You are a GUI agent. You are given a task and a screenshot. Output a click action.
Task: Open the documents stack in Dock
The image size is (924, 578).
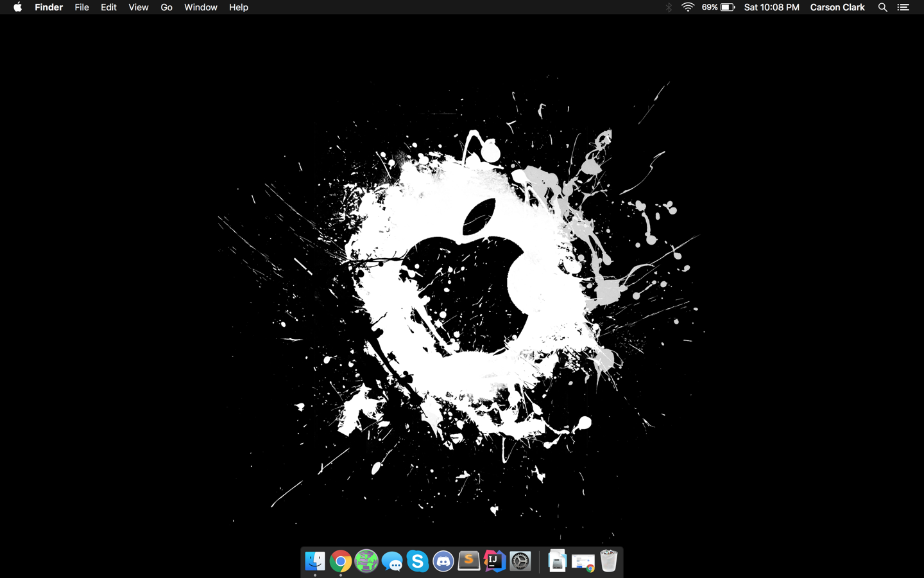(558, 561)
